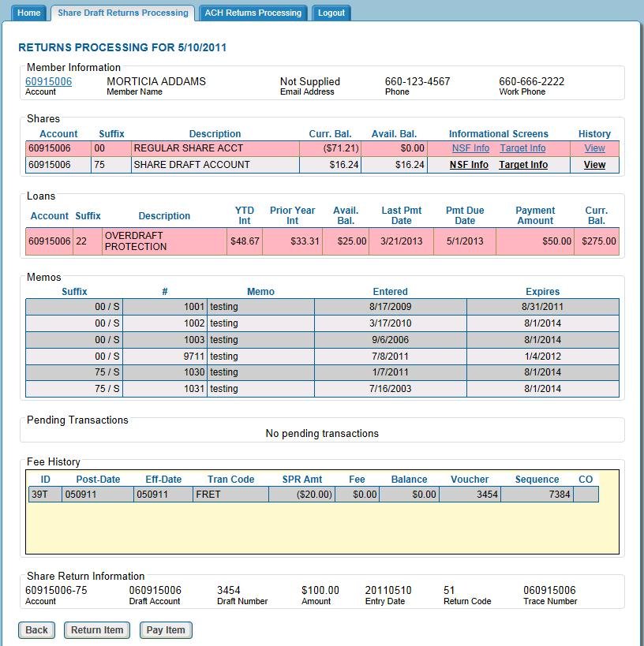Image resolution: width=644 pixels, height=646 pixels.
Task: Open NSF Info for Regular Share Acct
Action: (470, 148)
